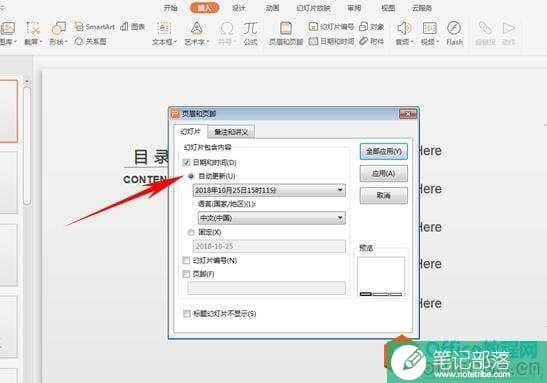Select the 艺术字 word art icon
This screenshot has height=383, width=547.
coord(196,28)
